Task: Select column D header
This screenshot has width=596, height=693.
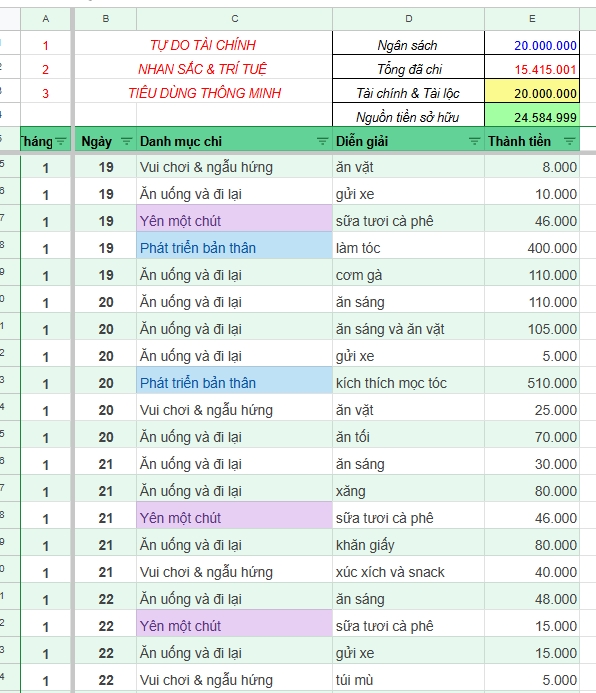Action: tap(409, 19)
